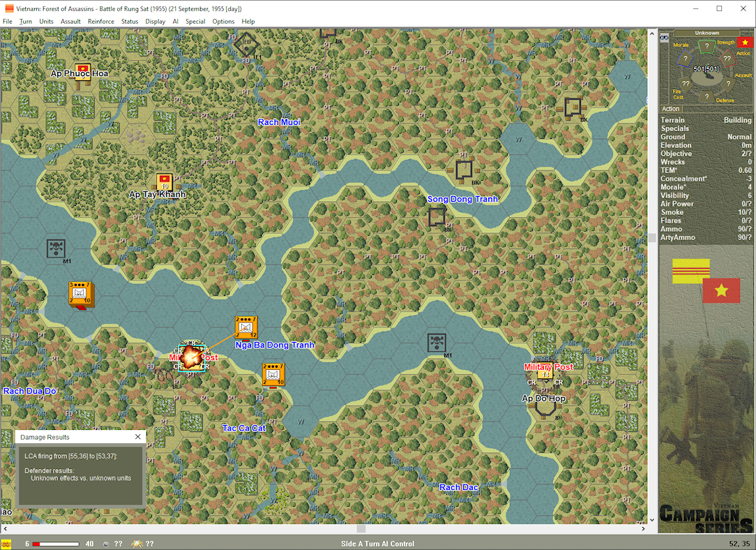Select the landing craft unit near Tac Ca Cat
The width and height of the screenshot is (756, 550).
(273, 374)
